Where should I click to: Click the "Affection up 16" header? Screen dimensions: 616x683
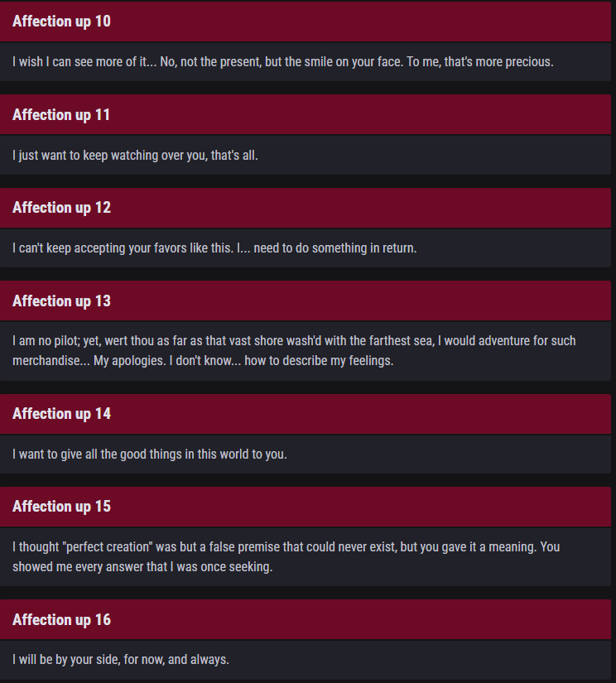(x=306, y=620)
